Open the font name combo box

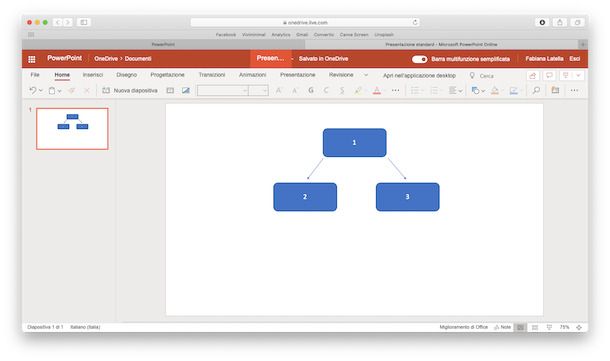click(x=223, y=91)
